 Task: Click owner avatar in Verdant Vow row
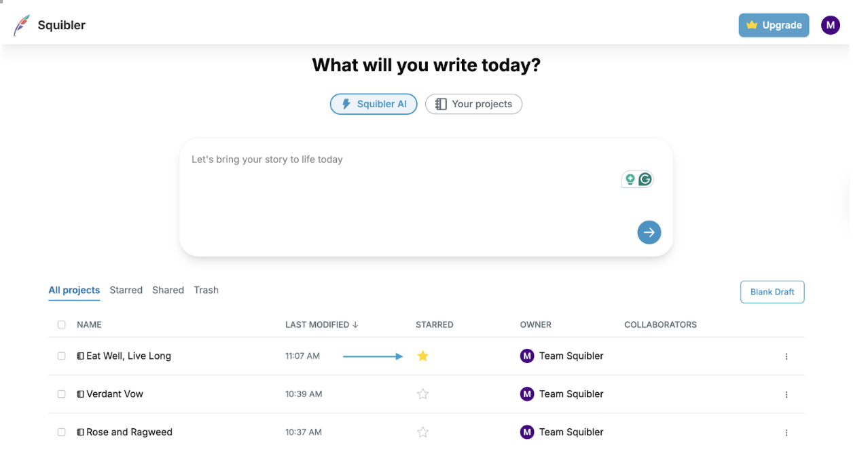(x=527, y=394)
